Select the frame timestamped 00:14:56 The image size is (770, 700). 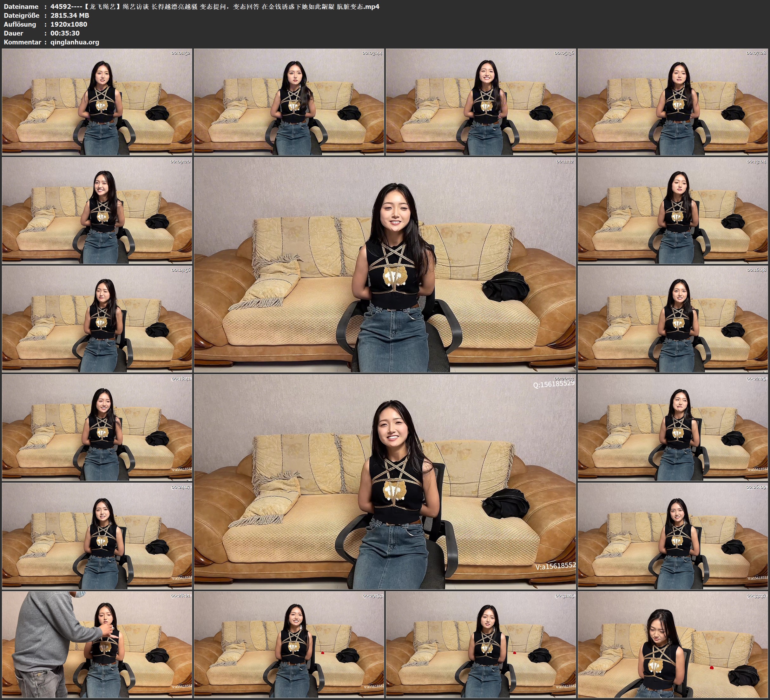[97, 319]
